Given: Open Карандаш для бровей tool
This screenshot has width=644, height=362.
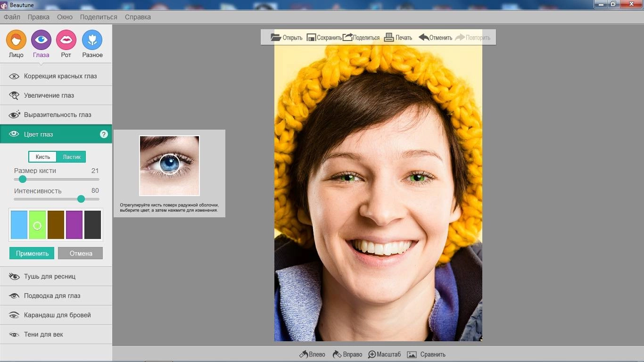Looking at the screenshot, I should 56,315.
